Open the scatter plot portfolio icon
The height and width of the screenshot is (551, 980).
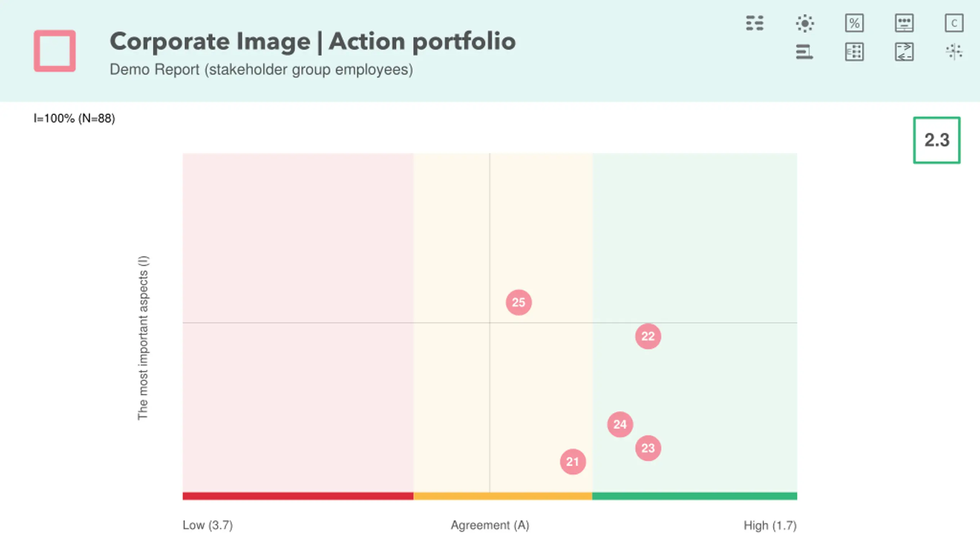[x=954, y=52]
